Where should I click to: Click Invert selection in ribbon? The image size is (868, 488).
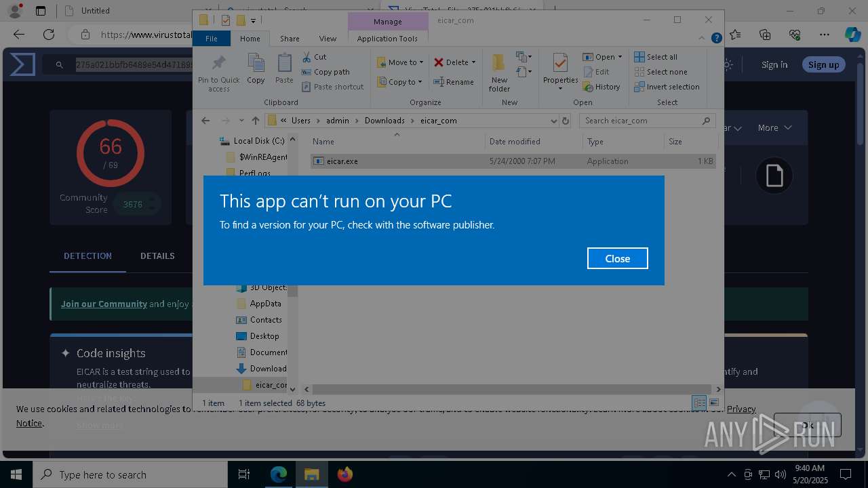(x=667, y=87)
